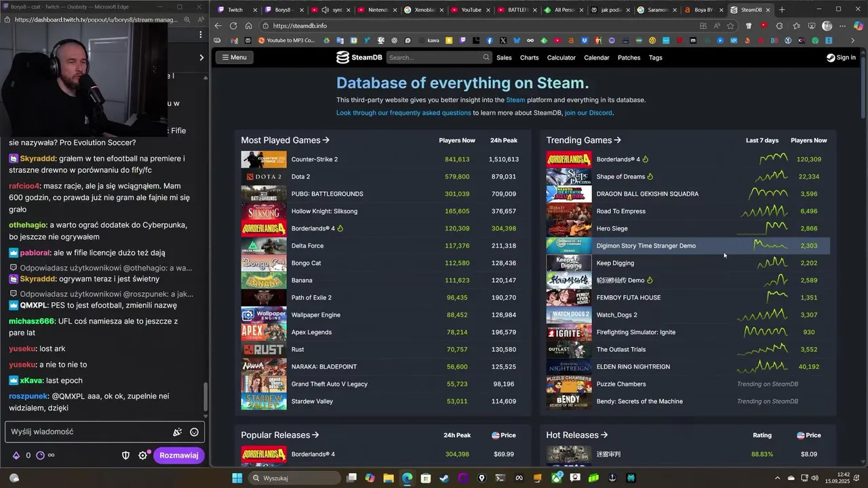Open Watch_Dogs 2 trending thumbnail
The image size is (868, 488).
(x=569, y=314)
